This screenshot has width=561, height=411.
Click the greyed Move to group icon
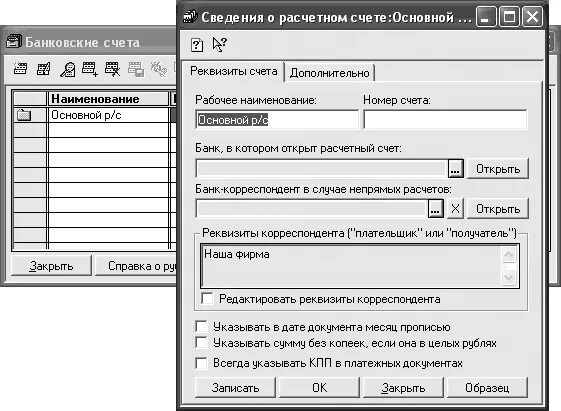pos(136,69)
